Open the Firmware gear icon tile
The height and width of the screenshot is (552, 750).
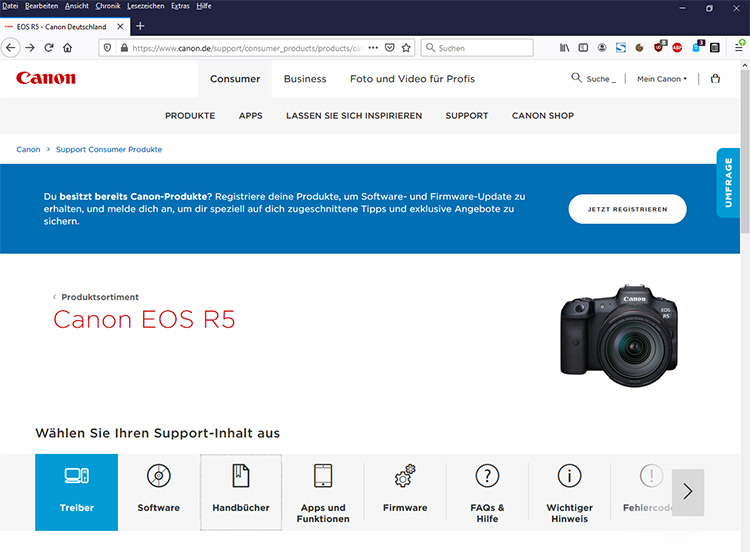[x=405, y=476]
